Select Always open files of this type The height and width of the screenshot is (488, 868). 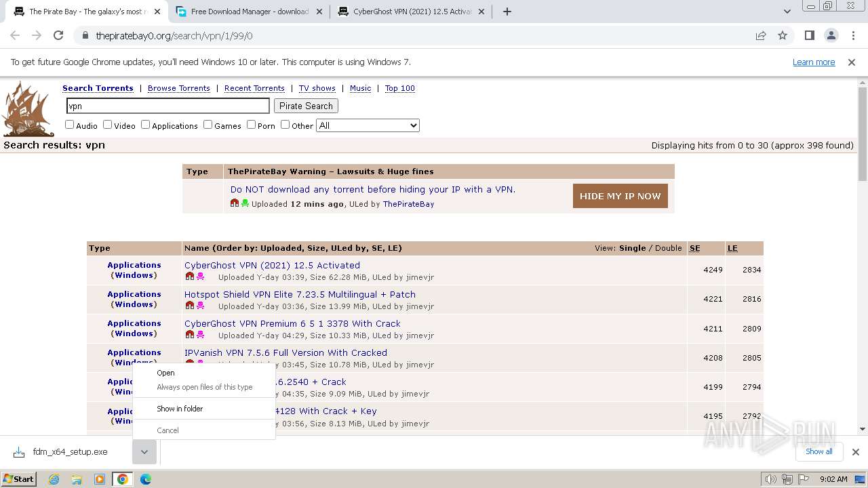tap(204, 387)
